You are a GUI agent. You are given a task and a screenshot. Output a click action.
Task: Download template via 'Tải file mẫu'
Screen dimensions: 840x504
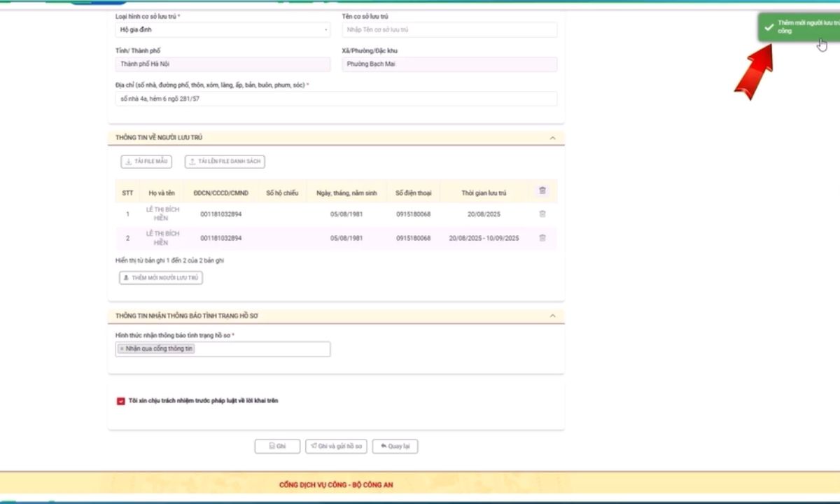(146, 162)
